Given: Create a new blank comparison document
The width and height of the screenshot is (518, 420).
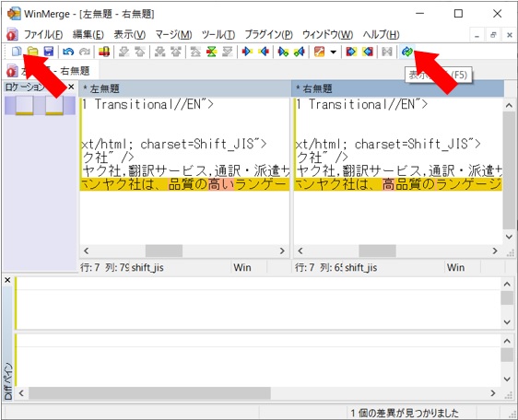Looking at the screenshot, I should point(17,52).
